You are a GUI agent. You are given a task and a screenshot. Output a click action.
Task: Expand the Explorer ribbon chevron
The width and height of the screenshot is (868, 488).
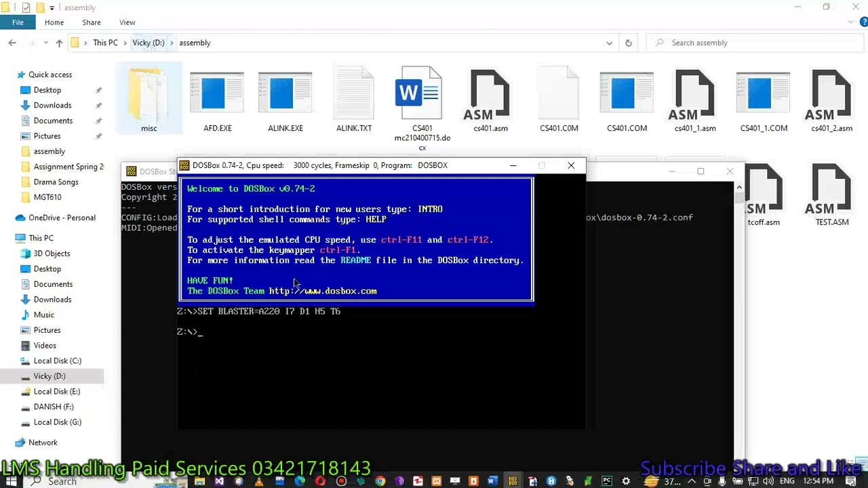point(852,22)
